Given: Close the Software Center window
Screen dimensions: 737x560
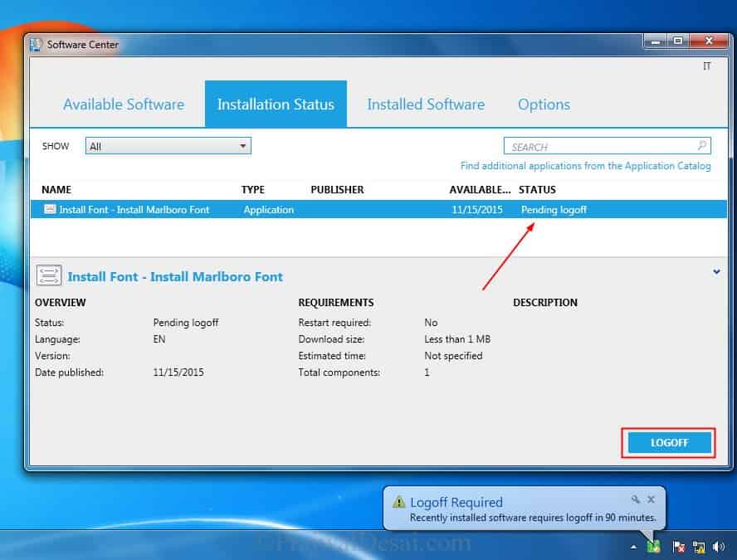Looking at the screenshot, I should coord(709,41).
